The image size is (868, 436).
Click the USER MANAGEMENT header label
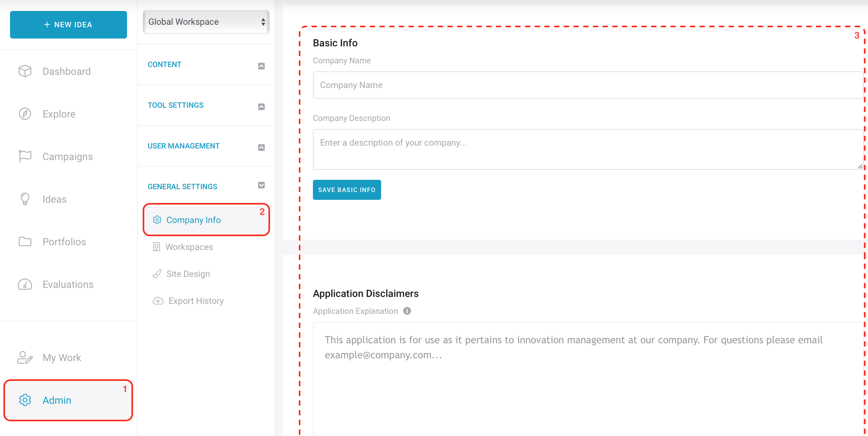(x=183, y=146)
